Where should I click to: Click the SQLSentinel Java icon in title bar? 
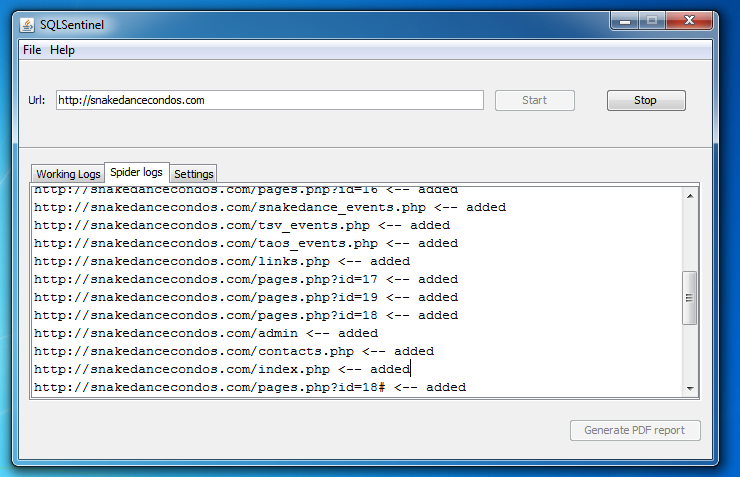27,25
